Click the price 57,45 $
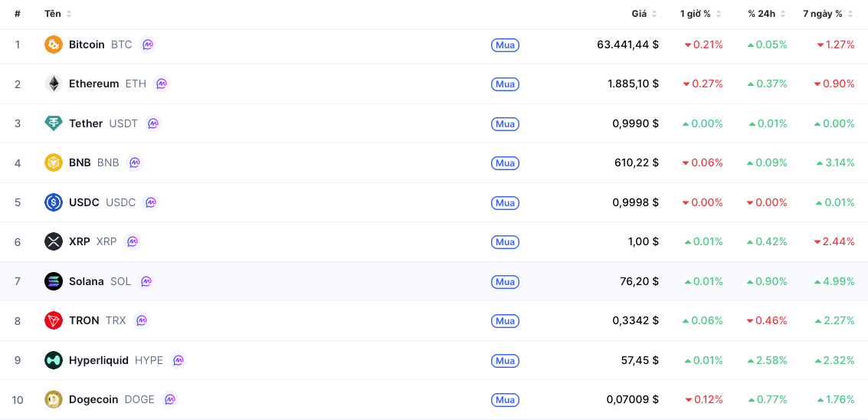The image size is (868, 420). 640,361
